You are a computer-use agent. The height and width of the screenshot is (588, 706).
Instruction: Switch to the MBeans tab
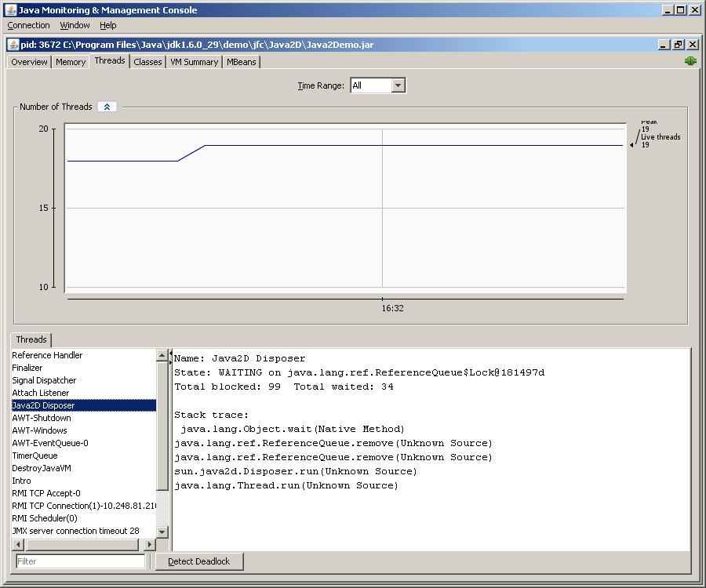tap(241, 62)
